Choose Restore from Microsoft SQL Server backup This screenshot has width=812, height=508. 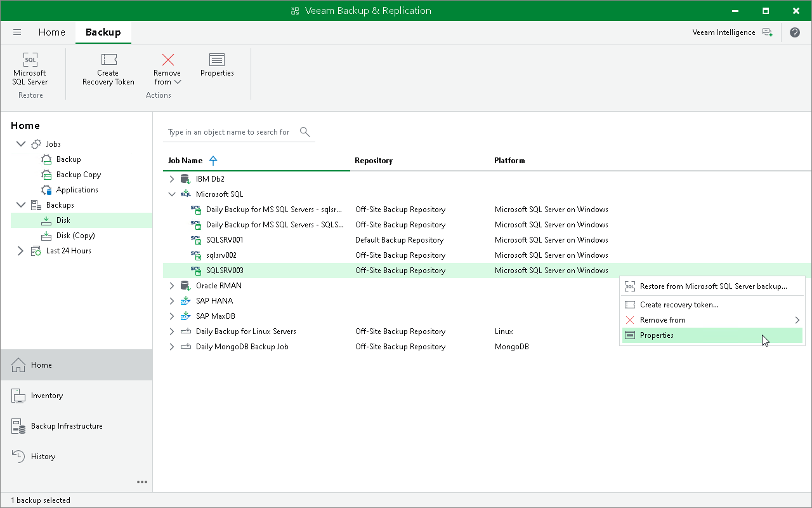tap(712, 286)
